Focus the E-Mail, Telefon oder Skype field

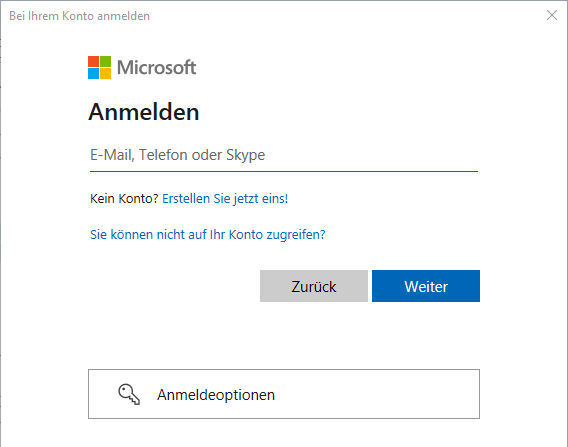[x=284, y=155]
